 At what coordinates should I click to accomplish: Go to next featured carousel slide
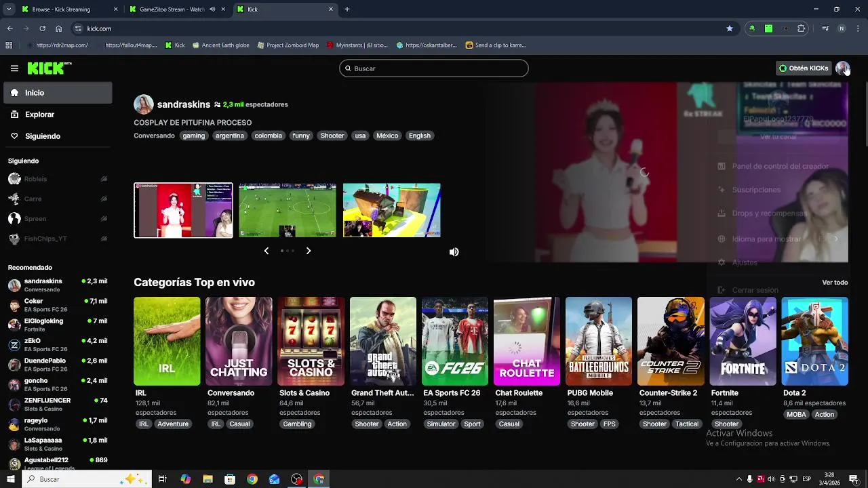(309, 251)
